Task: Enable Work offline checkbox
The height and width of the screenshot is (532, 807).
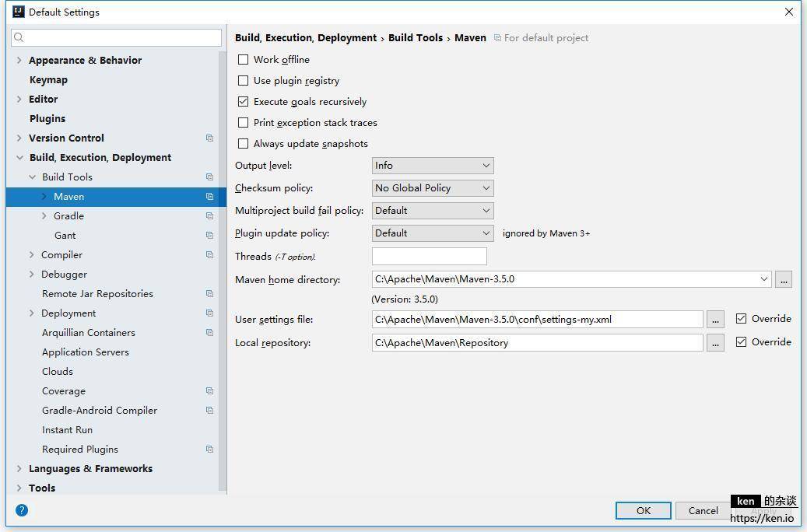Action: click(243, 60)
